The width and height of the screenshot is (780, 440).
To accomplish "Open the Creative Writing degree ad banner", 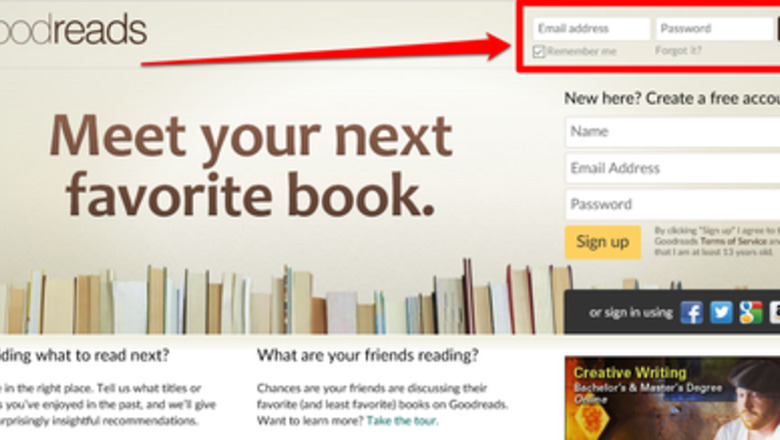I will click(x=673, y=398).
